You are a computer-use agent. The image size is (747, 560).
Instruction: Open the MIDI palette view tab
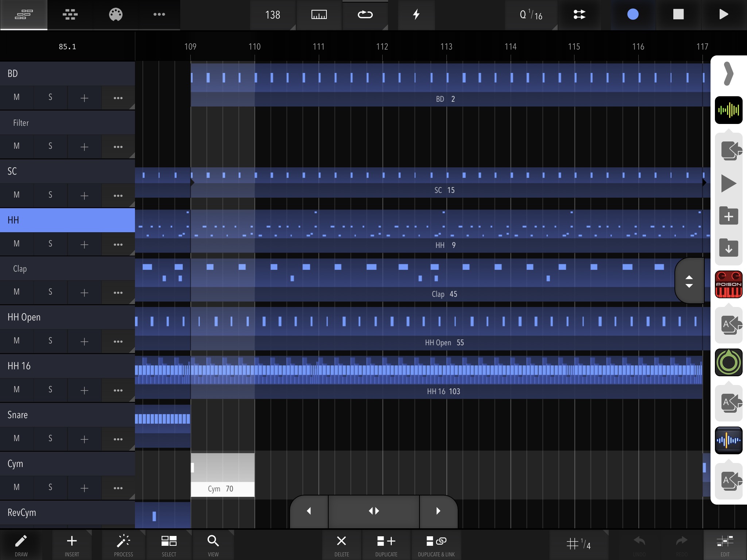click(116, 15)
